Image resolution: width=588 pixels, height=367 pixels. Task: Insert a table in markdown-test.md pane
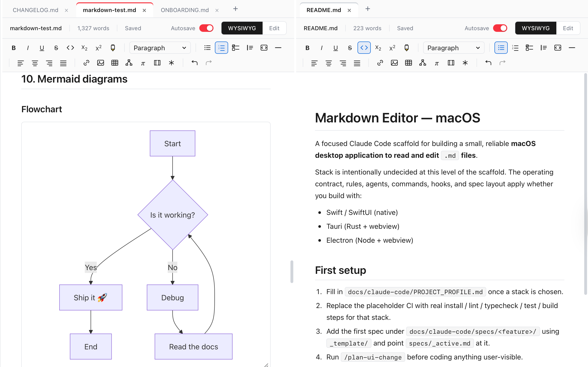tap(115, 63)
